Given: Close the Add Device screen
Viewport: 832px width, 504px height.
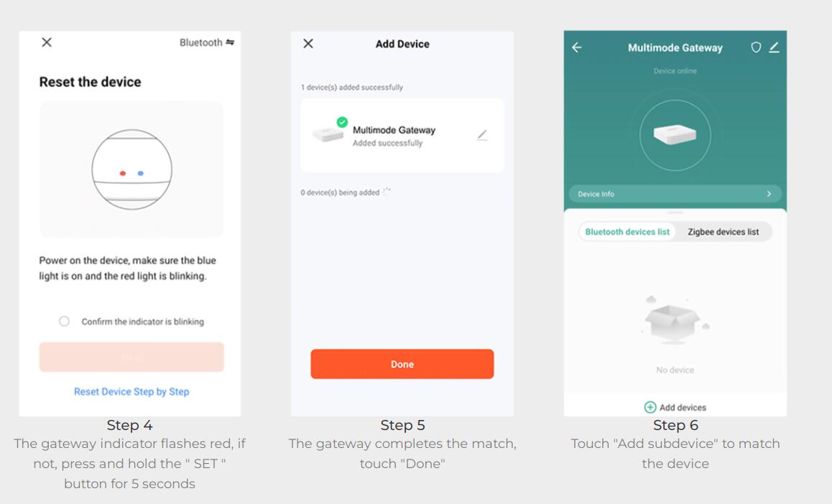Looking at the screenshot, I should point(308,44).
